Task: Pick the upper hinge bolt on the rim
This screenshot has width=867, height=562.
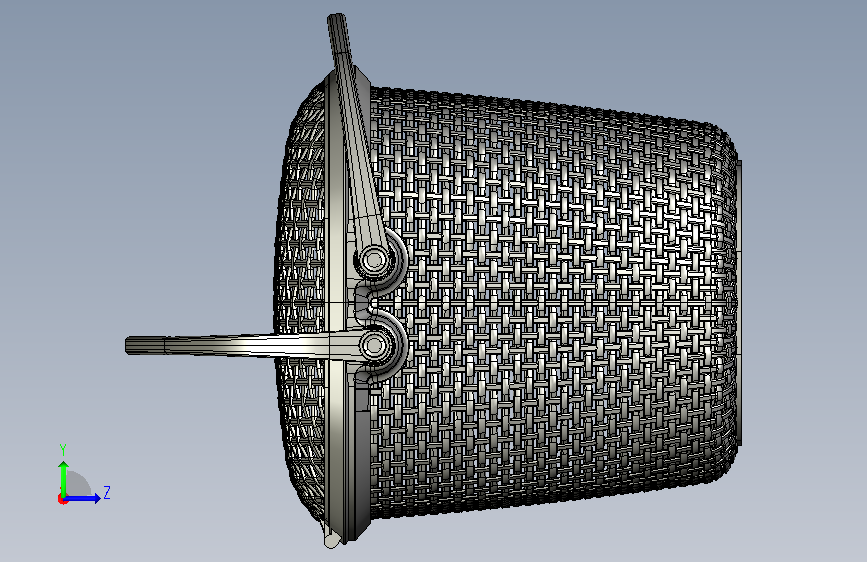Action: coord(373,259)
